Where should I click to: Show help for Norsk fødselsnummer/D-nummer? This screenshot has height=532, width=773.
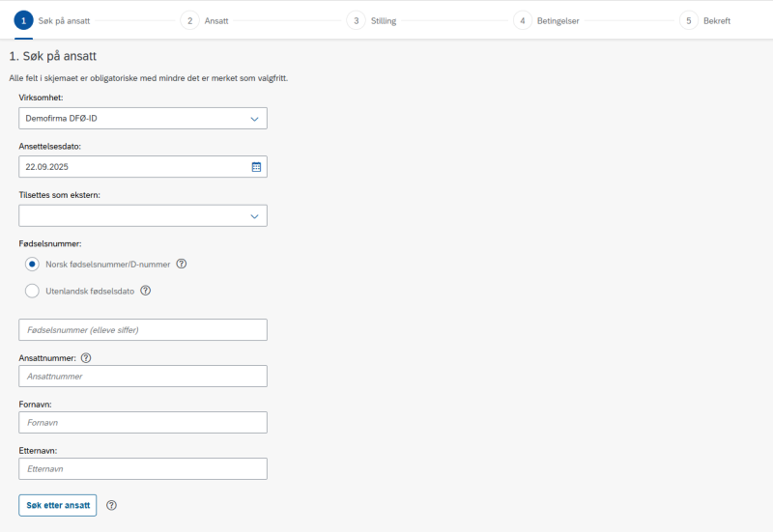click(x=182, y=264)
